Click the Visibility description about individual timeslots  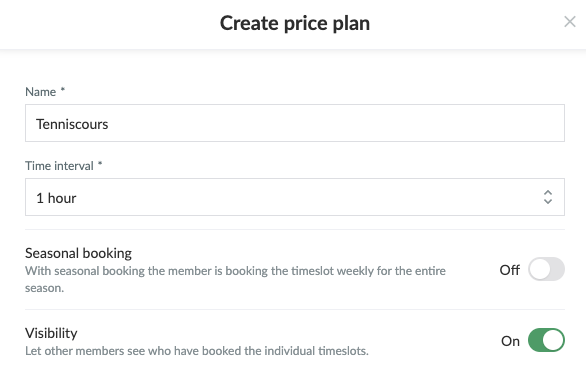coord(197,351)
